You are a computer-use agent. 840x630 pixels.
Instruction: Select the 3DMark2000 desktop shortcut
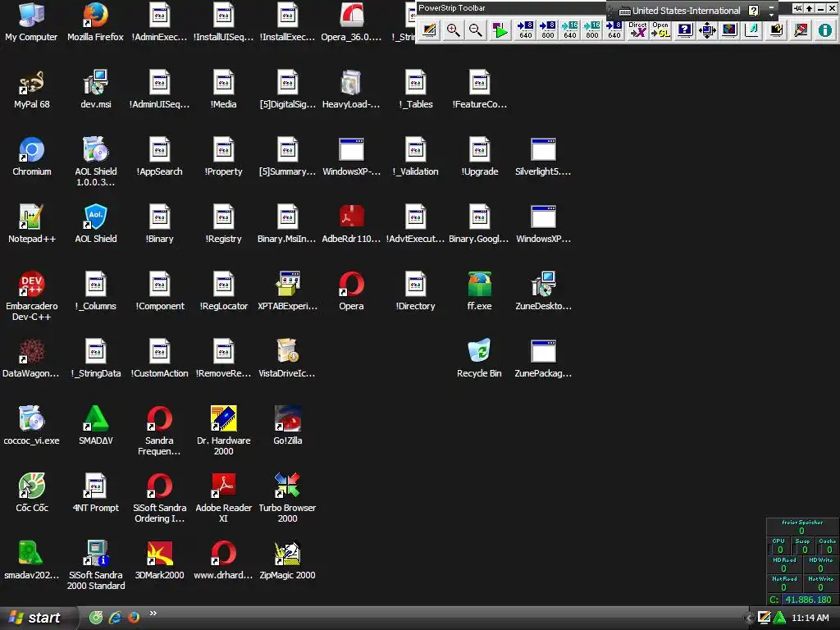pos(160,559)
